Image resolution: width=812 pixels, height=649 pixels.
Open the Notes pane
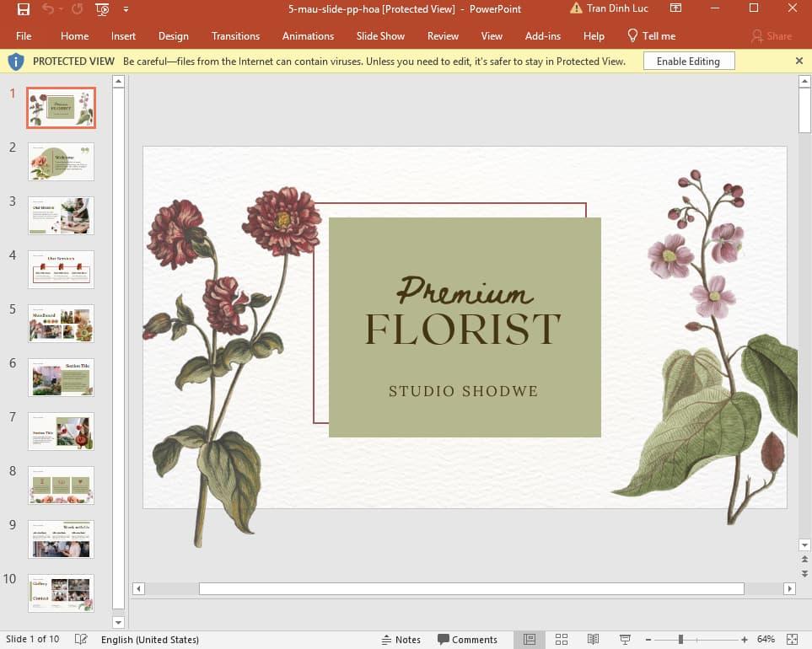pyautogui.click(x=402, y=639)
